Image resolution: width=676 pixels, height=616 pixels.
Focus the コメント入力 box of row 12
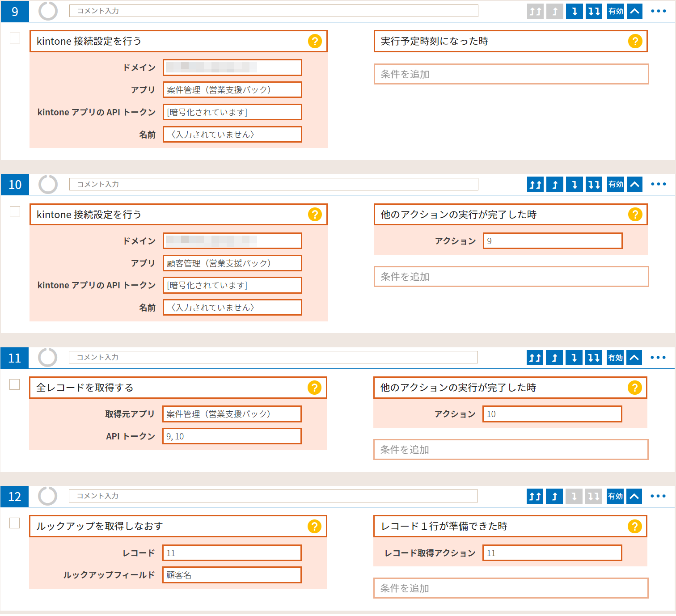coord(273,496)
